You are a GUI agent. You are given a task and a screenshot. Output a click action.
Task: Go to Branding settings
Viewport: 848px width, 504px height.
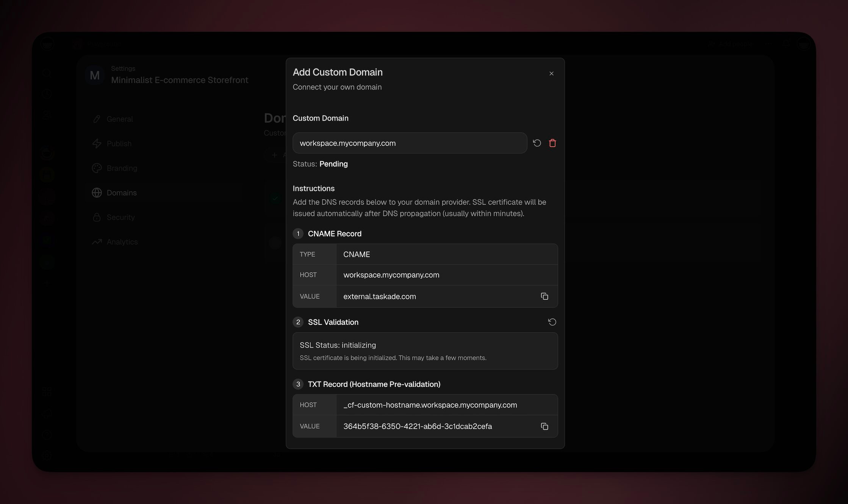pyautogui.click(x=122, y=168)
